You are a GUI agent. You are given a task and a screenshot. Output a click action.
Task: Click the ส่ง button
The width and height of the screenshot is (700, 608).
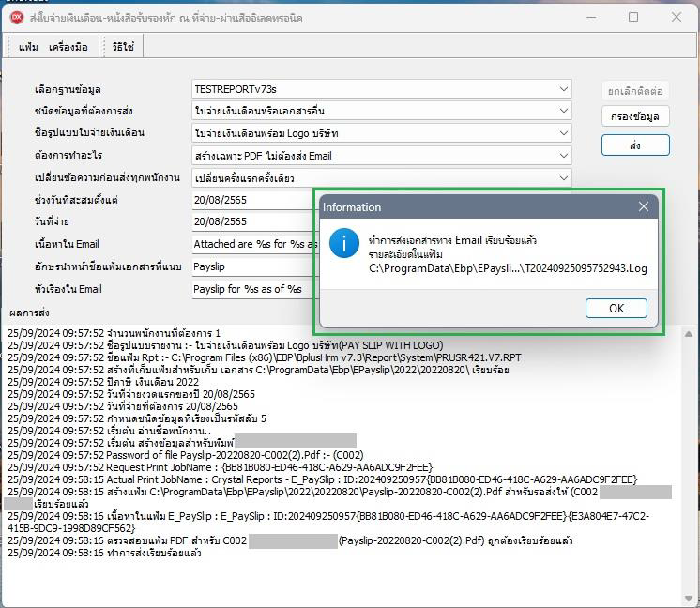635,144
